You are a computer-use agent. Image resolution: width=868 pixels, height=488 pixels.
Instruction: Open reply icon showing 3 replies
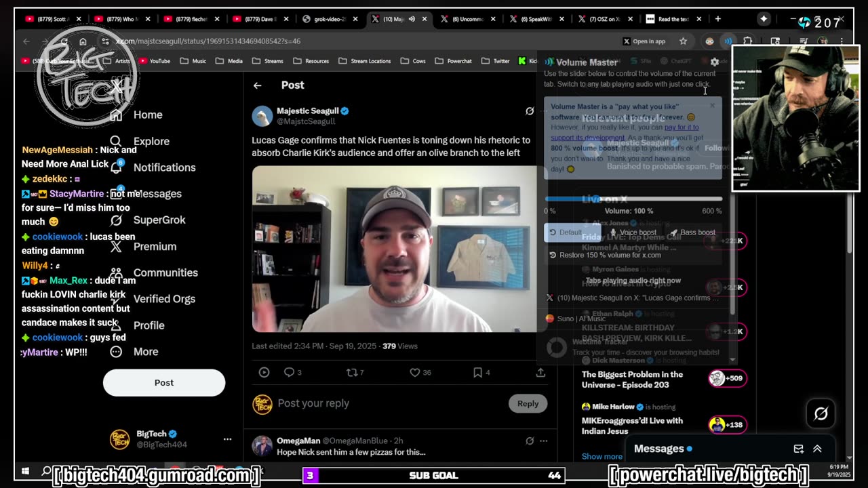[x=292, y=372]
